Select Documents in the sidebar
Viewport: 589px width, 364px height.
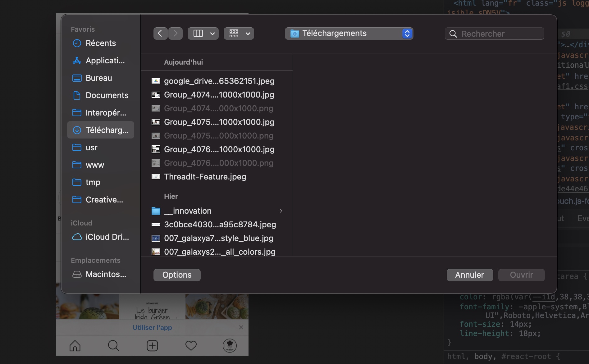(107, 95)
